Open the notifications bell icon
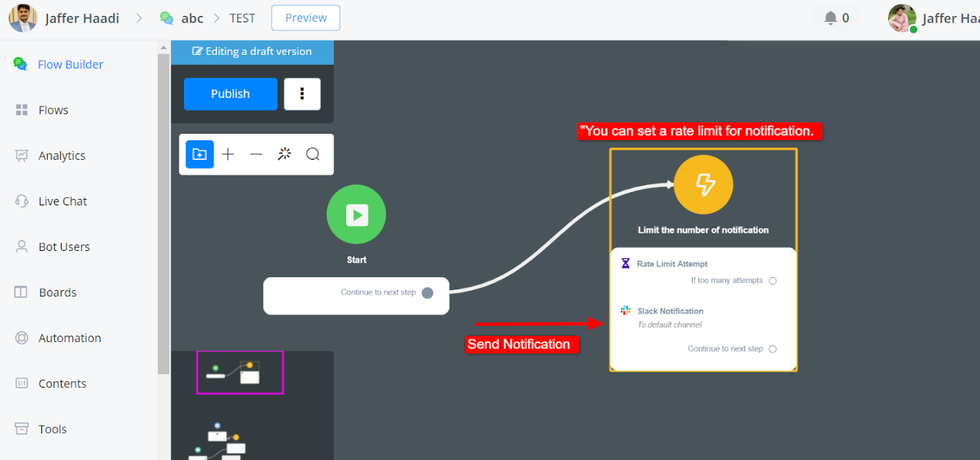The height and width of the screenshot is (460, 980). tap(830, 18)
